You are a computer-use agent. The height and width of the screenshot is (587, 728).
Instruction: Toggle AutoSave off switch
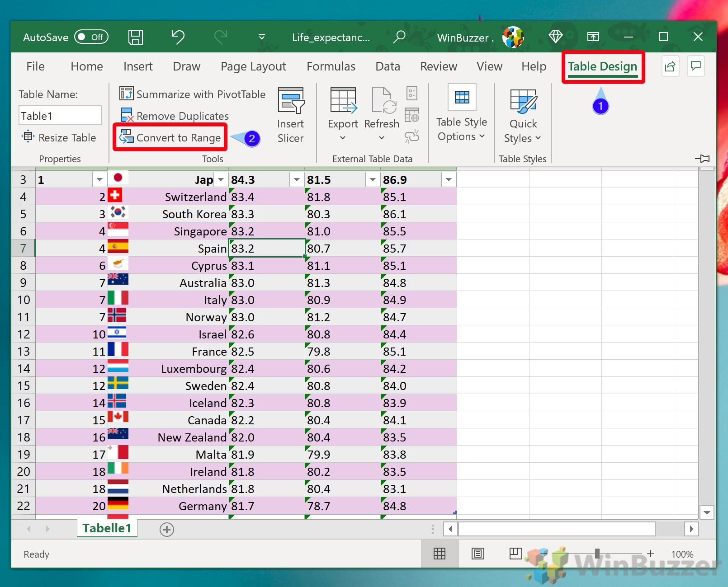[x=91, y=37]
